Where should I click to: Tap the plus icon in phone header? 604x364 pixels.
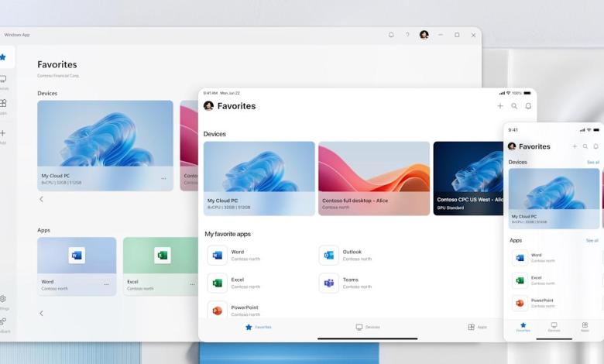(x=575, y=146)
